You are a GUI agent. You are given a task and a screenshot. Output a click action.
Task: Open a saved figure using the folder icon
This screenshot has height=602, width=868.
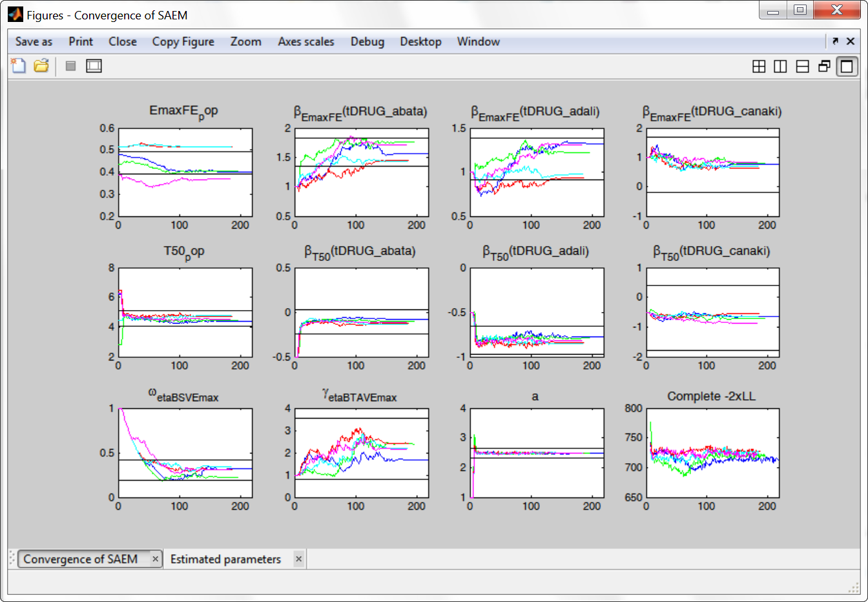point(41,65)
